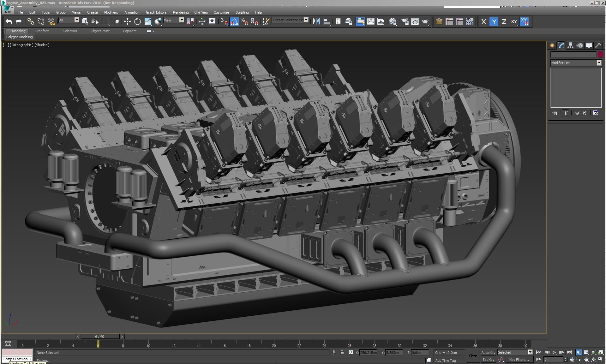Open the File menu
Image resolution: width=606 pixels, height=364 pixels.
pyautogui.click(x=20, y=12)
